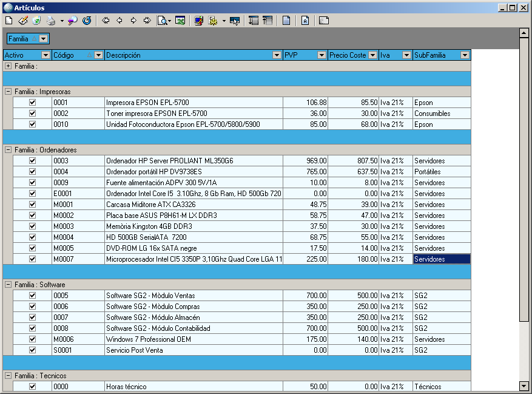Select 'Ordenador portátil HP DV9738ES' cell
The height and width of the screenshot is (394, 532).
pos(194,172)
